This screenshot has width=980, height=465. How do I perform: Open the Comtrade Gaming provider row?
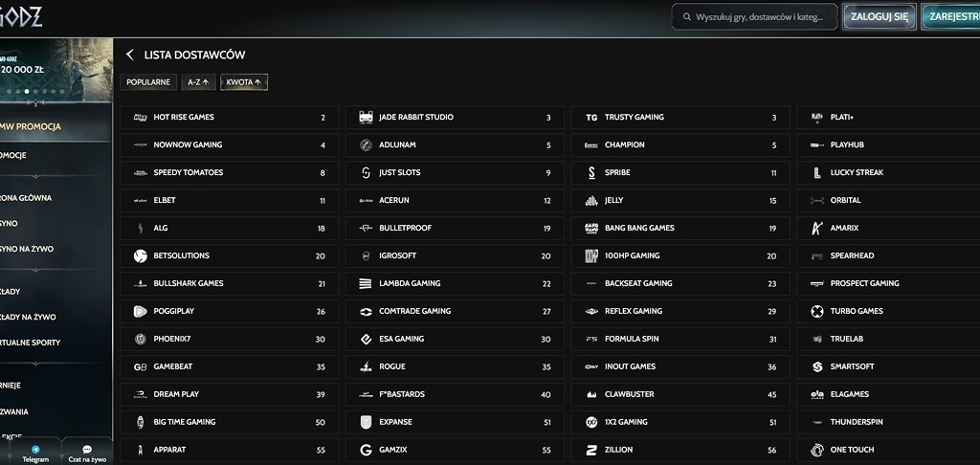(455, 311)
